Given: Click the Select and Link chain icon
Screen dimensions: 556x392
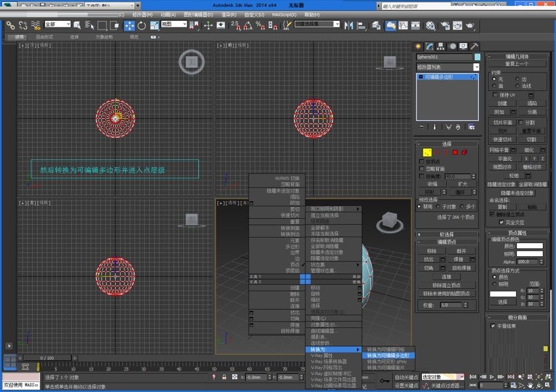Looking at the screenshot, I should (10, 25).
